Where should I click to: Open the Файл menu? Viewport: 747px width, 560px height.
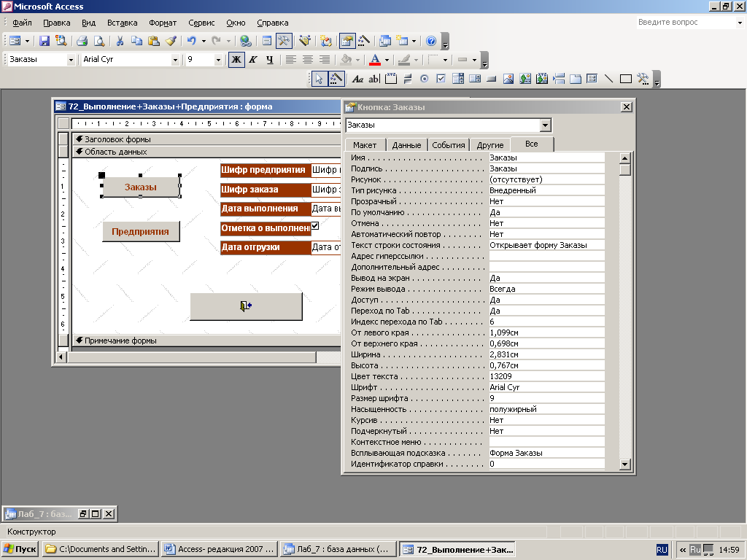(x=22, y=23)
